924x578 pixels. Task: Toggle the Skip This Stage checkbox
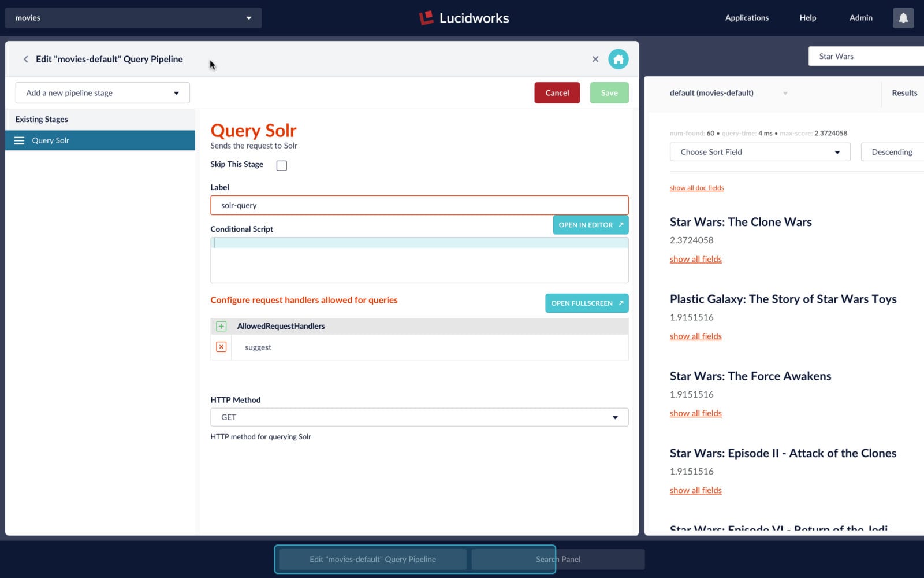point(282,166)
